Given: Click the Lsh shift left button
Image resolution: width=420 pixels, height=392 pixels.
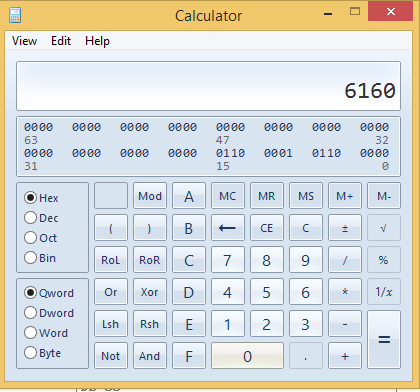Looking at the screenshot, I should pos(111,324).
